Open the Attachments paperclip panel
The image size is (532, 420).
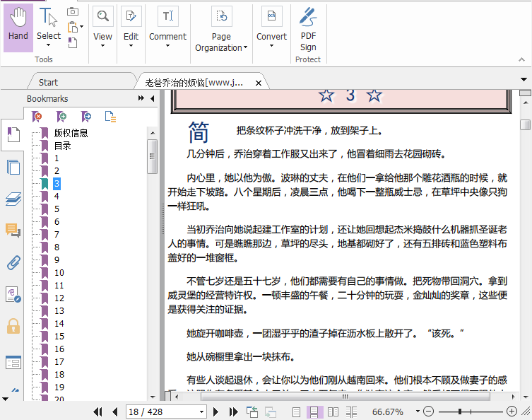tap(13, 263)
